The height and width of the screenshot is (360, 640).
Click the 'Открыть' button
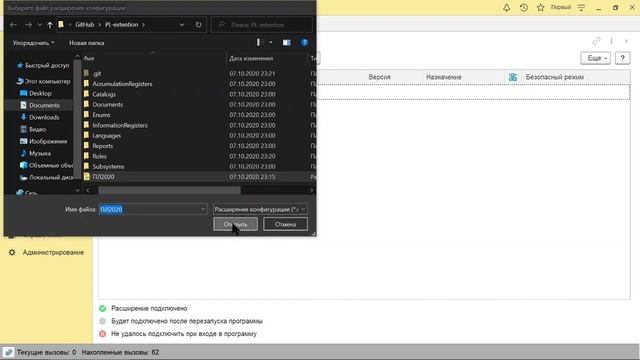(236, 224)
